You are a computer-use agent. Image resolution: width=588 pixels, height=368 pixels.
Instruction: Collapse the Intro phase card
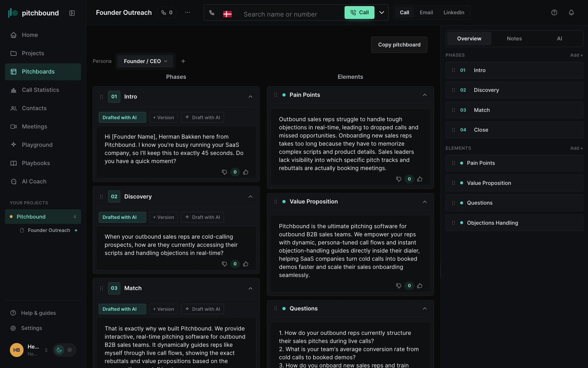tap(250, 97)
